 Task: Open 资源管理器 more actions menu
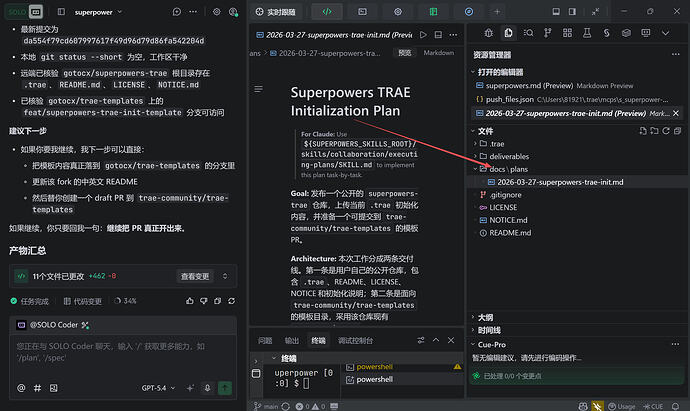coord(675,54)
